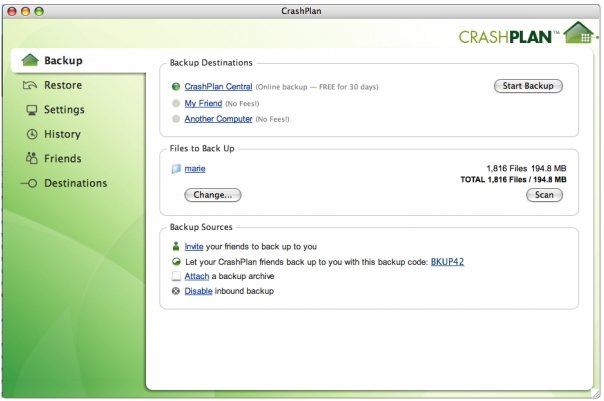Image resolution: width=604 pixels, height=401 pixels.
Task: Click the Destinations connector icon
Action: tap(29, 183)
